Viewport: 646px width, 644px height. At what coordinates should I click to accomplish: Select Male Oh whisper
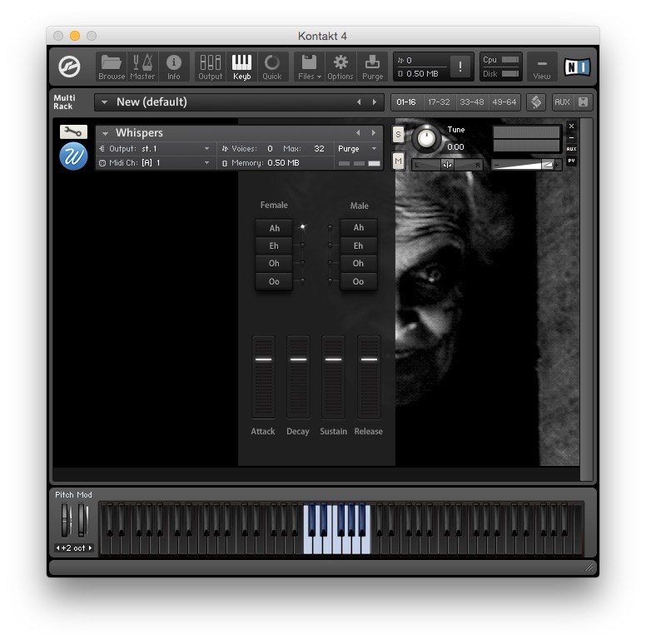[359, 264]
